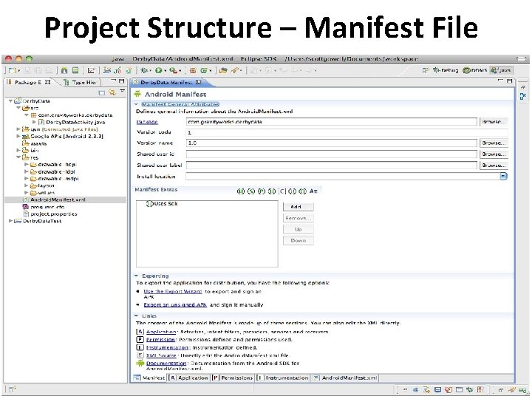Collapse the res folder node
This screenshot has height=399, width=532.
click(18, 157)
